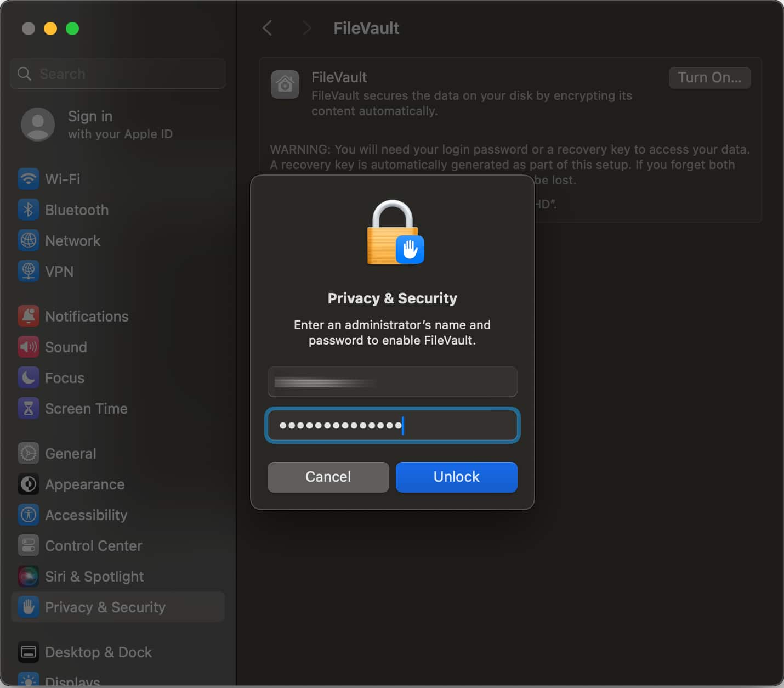The width and height of the screenshot is (784, 688).
Task: Click the administrator name field
Action: [393, 382]
